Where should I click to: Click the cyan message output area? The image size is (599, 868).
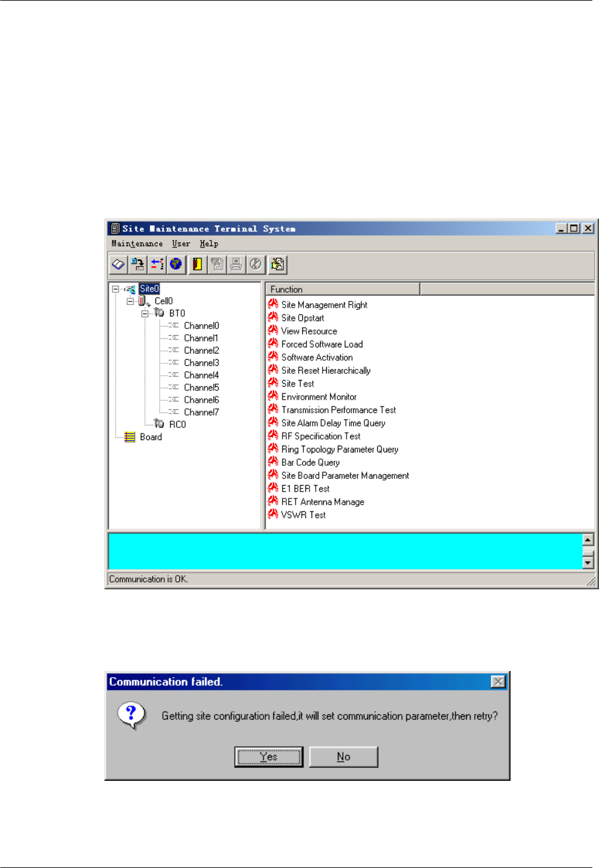345,551
